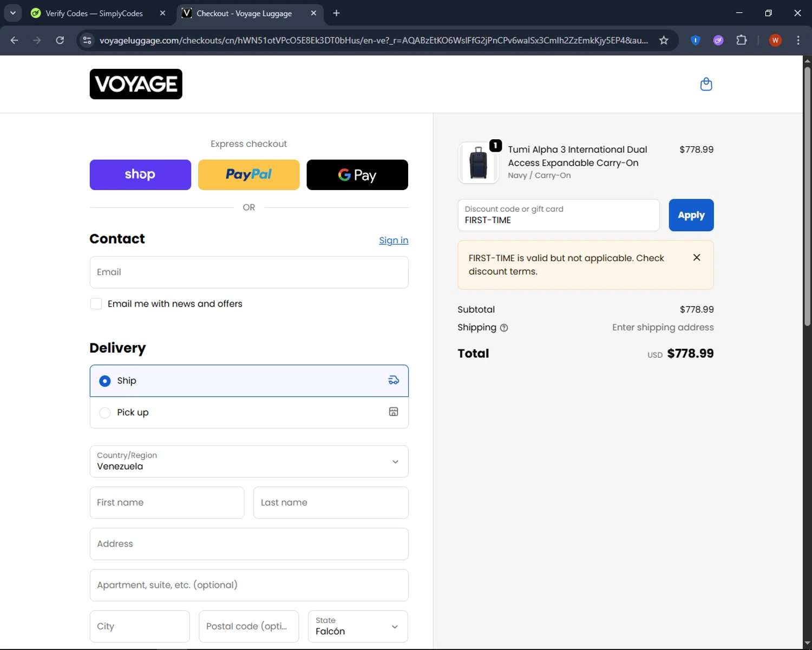Focus the Address field
This screenshot has width=812, height=650.
pyautogui.click(x=249, y=544)
